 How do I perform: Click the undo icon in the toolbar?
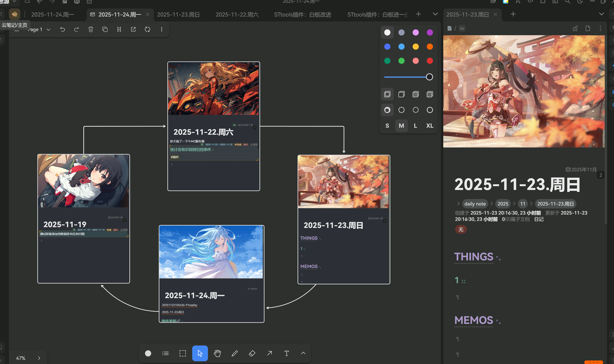click(62, 29)
